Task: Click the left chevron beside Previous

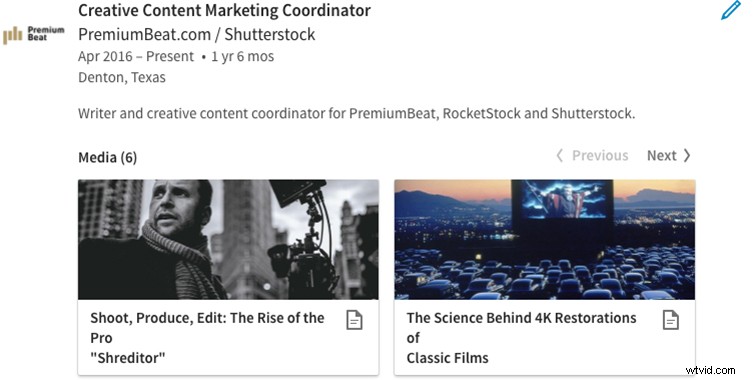Action: pyautogui.click(x=560, y=156)
